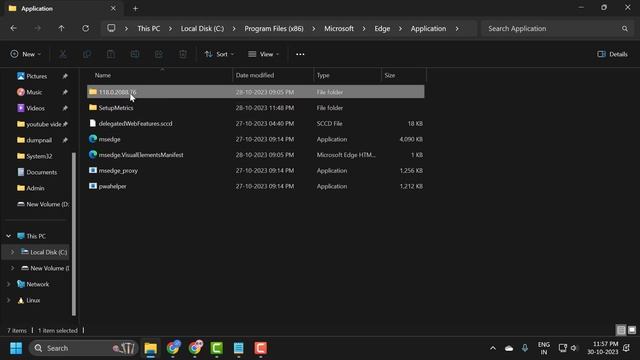Close the Application tab
The width and height of the screenshot is (640, 360).
point(113,8)
